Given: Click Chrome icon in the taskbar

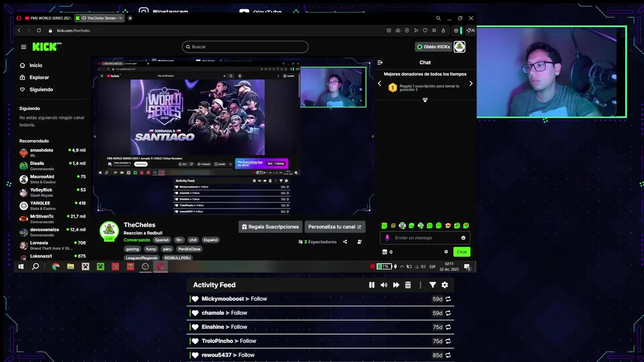Looking at the screenshot, I should (x=55, y=266).
